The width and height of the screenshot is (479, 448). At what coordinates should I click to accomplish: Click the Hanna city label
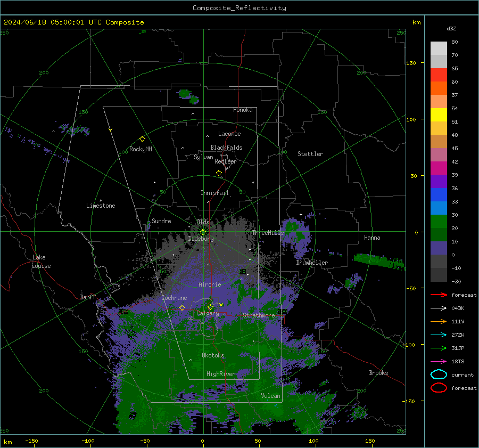coord(372,238)
